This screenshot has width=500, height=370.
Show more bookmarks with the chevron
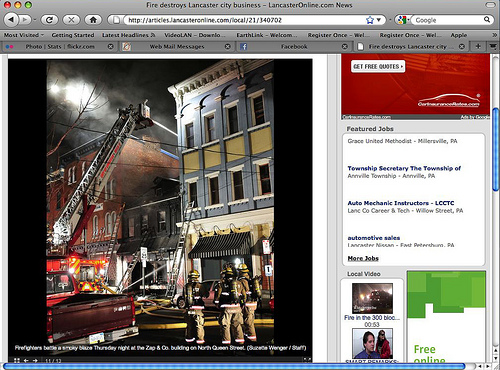pyautogui.click(x=495, y=35)
